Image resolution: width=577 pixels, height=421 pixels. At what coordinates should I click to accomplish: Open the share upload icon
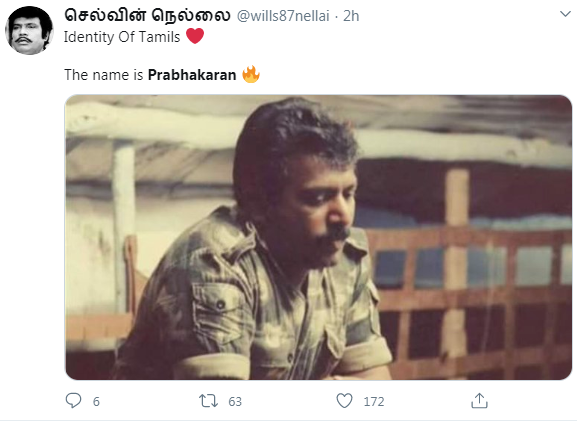tap(479, 401)
